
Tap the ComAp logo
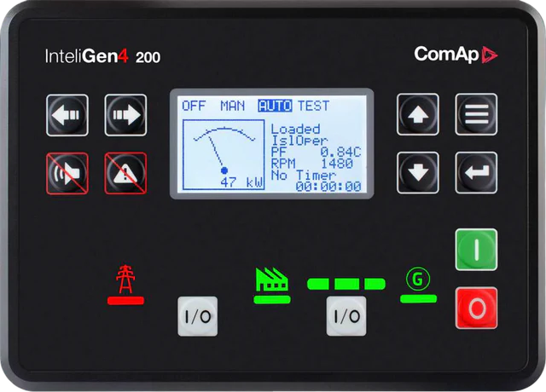tap(456, 55)
